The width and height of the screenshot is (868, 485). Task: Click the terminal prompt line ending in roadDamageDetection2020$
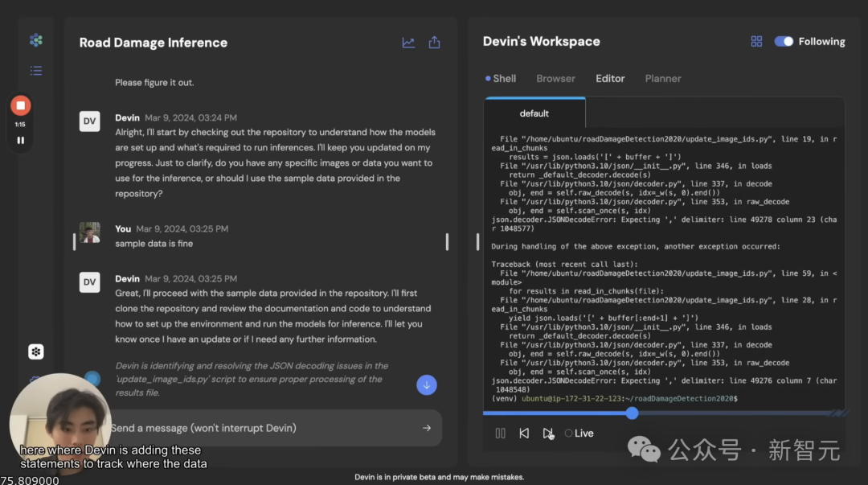[615, 398]
